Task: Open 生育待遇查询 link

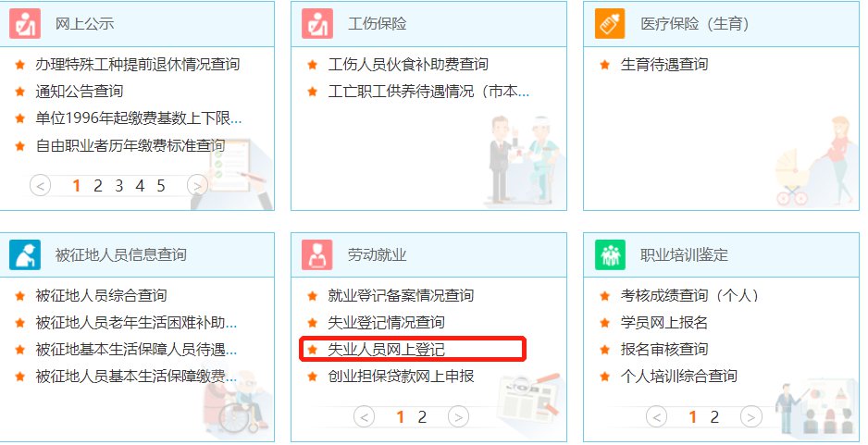Action: click(664, 64)
